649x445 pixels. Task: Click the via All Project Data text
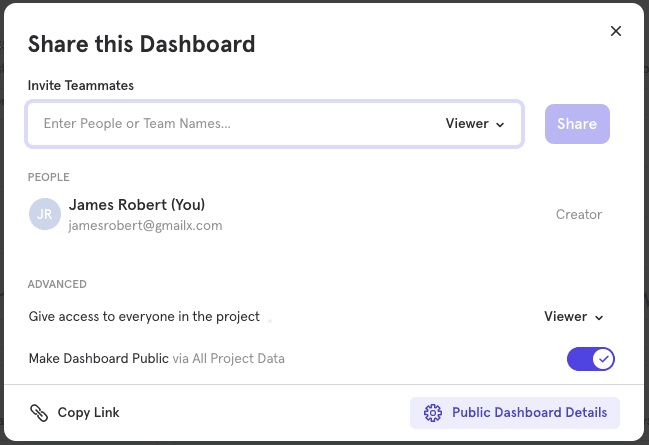pos(228,358)
